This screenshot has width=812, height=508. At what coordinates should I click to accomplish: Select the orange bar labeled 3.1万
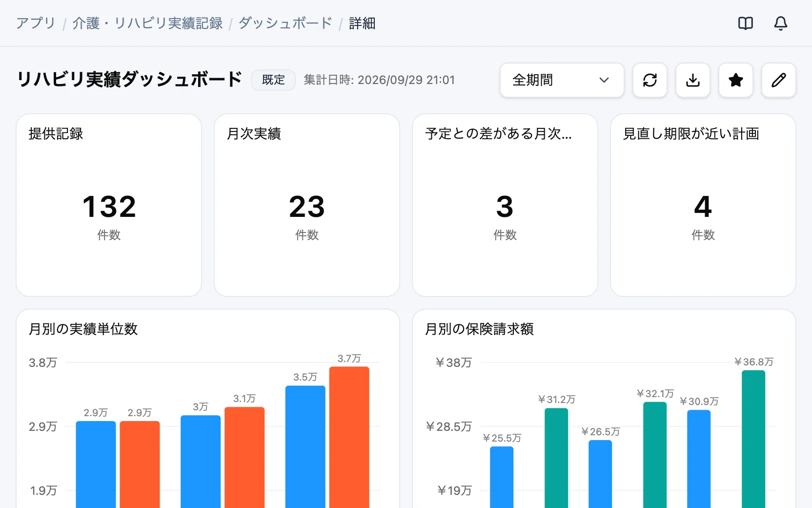pyautogui.click(x=244, y=458)
